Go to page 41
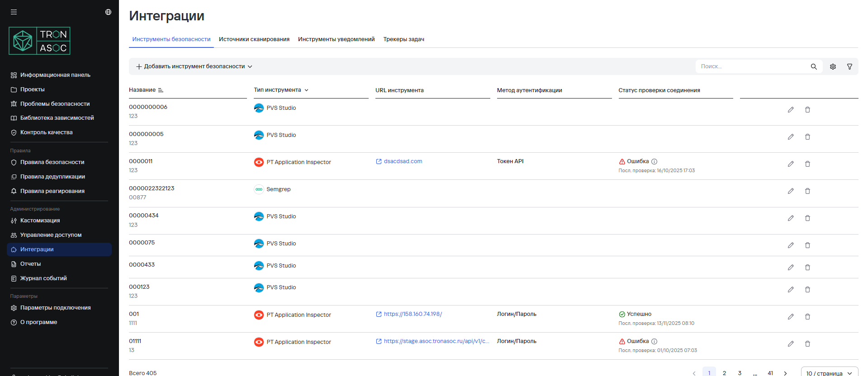Viewport: 868px width, 376px height. pos(770,373)
